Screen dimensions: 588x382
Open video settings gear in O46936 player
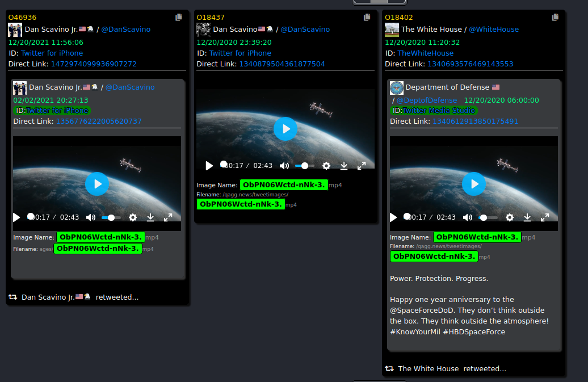pyautogui.click(x=133, y=217)
